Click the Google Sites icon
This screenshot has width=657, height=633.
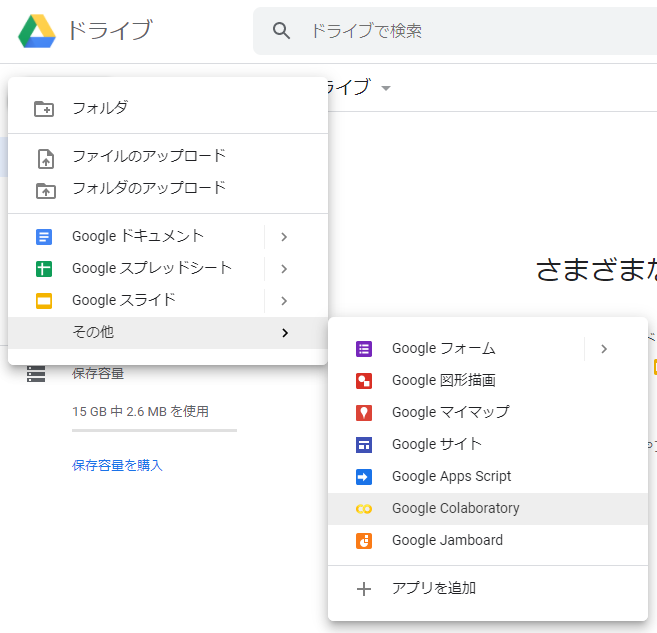tap(364, 444)
